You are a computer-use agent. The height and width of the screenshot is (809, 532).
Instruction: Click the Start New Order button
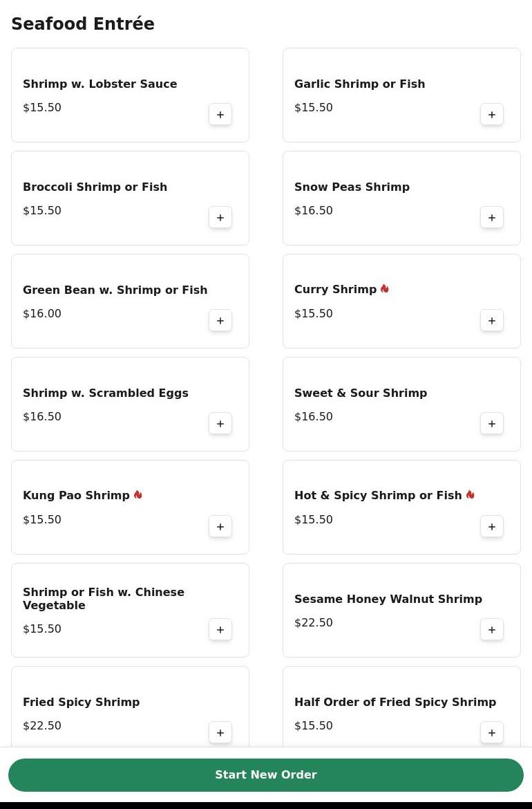click(266, 775)
